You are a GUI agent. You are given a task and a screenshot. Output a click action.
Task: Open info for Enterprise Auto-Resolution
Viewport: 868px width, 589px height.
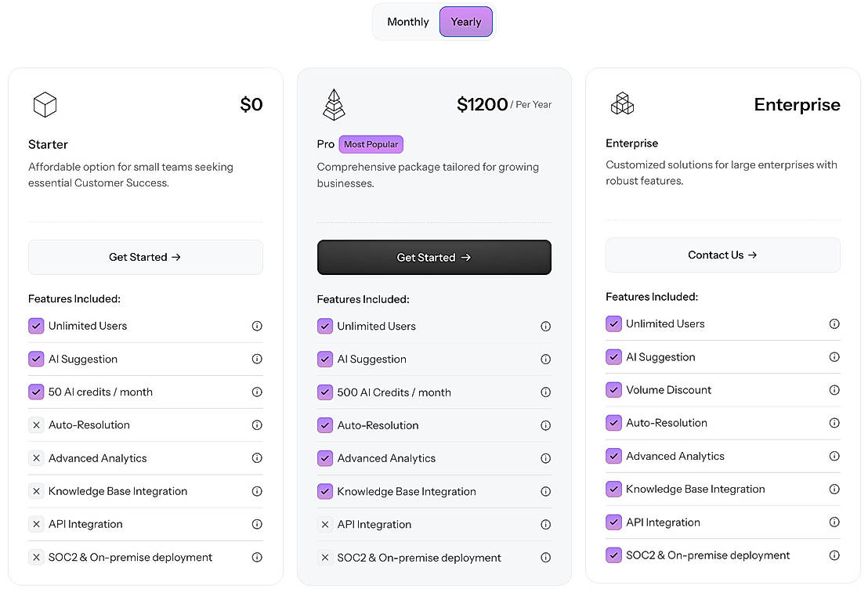click(x=835, y=423)
